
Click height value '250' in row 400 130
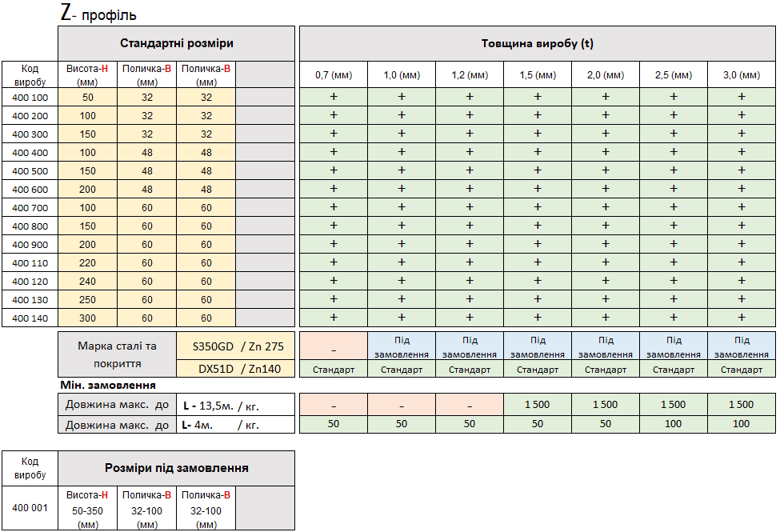coord(87,300)
